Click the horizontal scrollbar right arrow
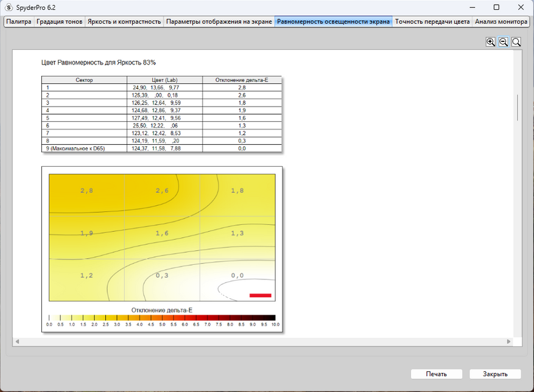The height and width of the screenshot is (392, 534). (509, 341)
